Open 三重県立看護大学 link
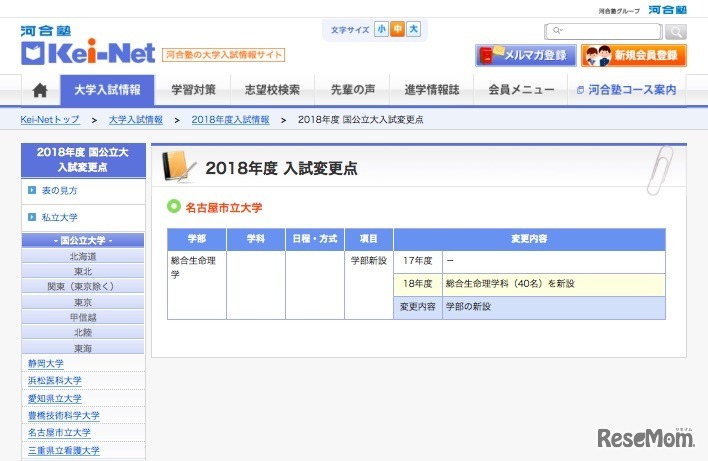The image size is (708, 461). [x=64, y=451]
